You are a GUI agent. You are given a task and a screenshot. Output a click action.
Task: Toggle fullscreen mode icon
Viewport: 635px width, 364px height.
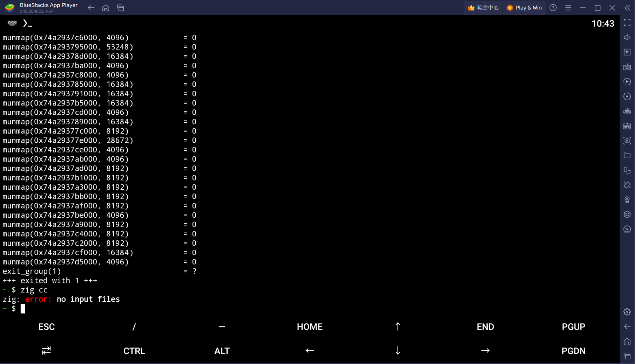tap(627, 23)
